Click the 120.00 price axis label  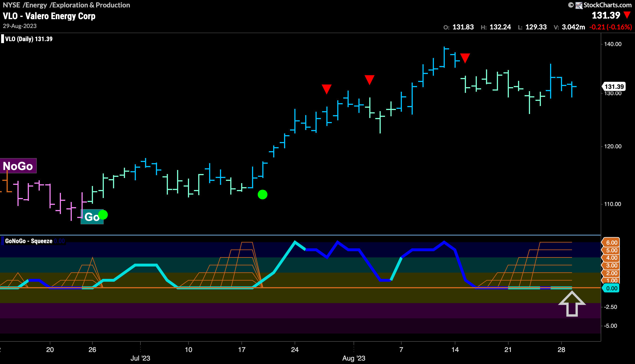[613, 146]
